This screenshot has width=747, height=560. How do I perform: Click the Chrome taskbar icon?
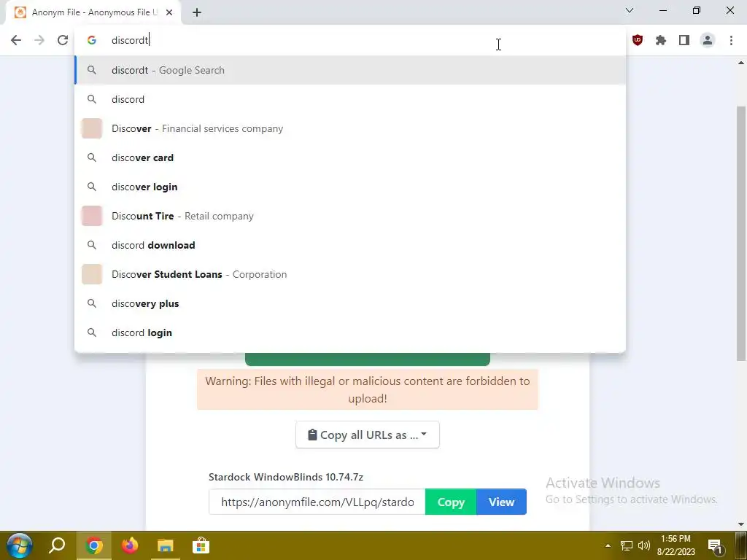coord(94,545)
